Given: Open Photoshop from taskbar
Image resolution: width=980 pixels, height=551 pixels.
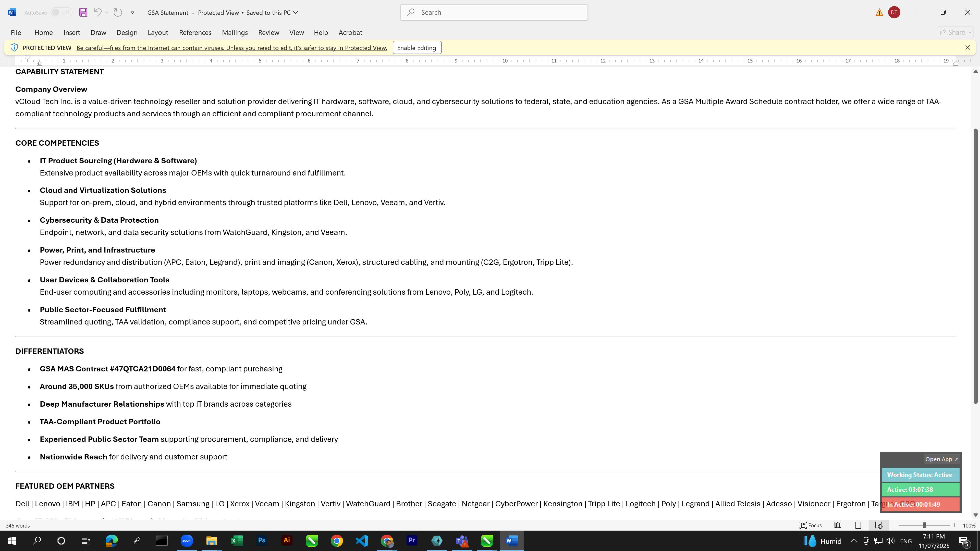Looking at the screenshot, I should [x=262, y=541].
